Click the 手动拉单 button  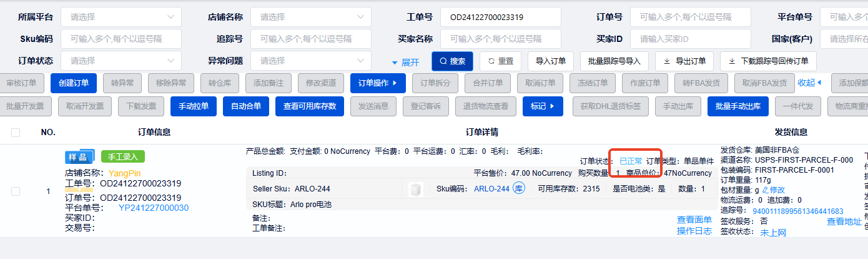(194, 106)
